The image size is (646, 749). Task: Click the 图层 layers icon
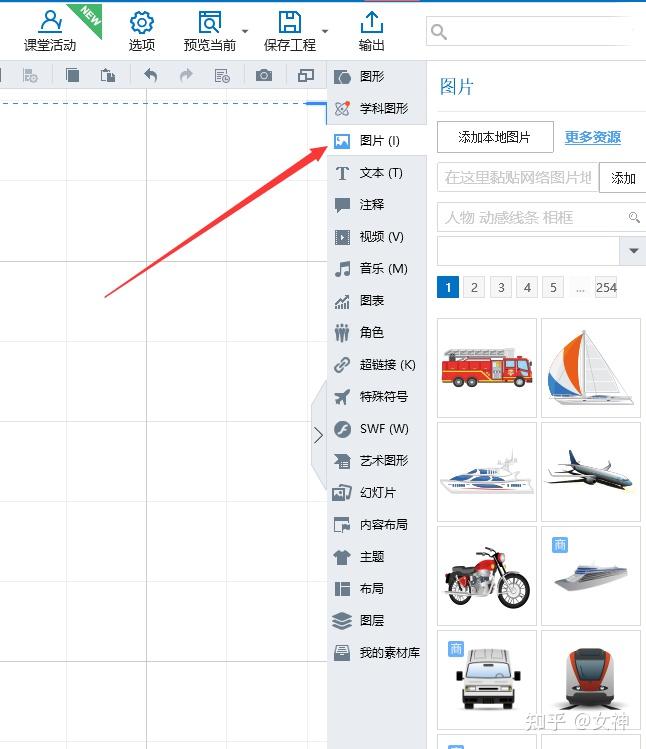click(342, 621)
